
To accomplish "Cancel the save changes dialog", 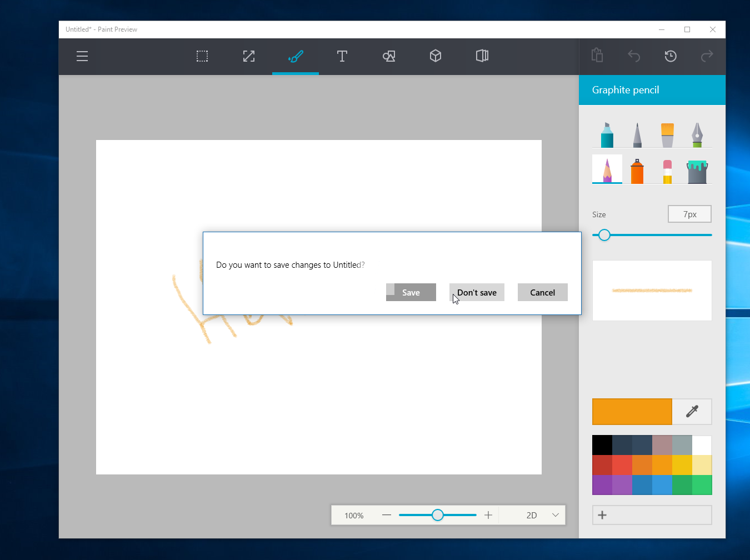I will point(542,293).
